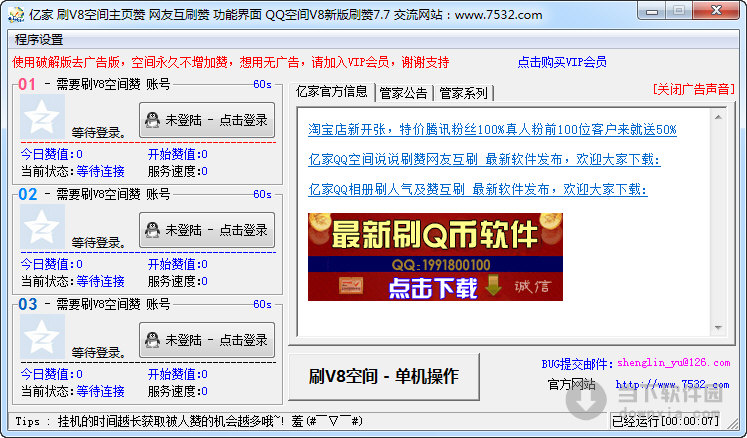
Task: Click [关闭广告声音] to mute ads
Action: [694, 89]
